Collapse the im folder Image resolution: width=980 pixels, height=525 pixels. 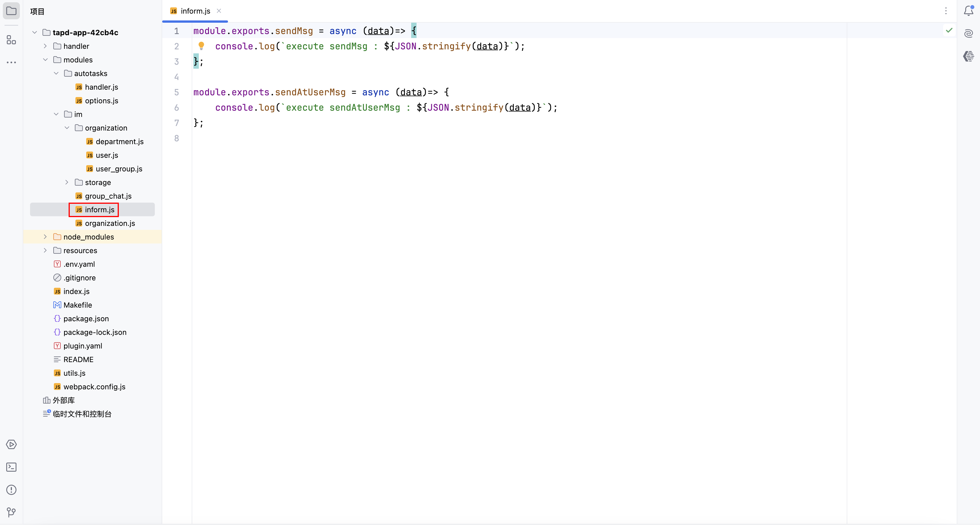[x=56, y=114]
